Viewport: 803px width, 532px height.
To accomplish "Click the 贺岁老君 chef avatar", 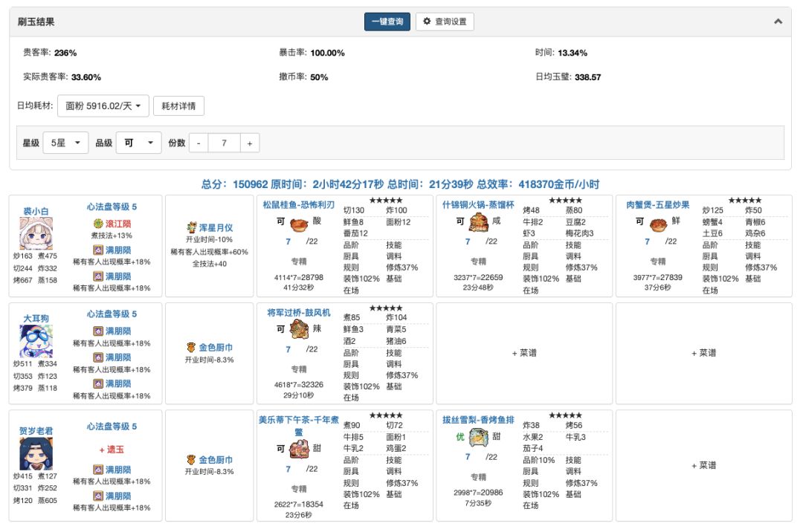I will [x=35, y=453].
